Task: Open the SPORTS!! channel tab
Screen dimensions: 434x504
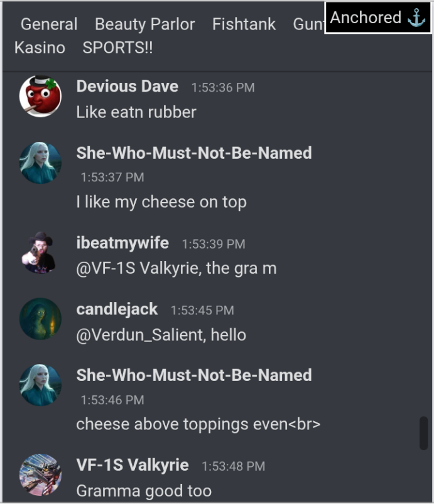Action: pos(117,48)
